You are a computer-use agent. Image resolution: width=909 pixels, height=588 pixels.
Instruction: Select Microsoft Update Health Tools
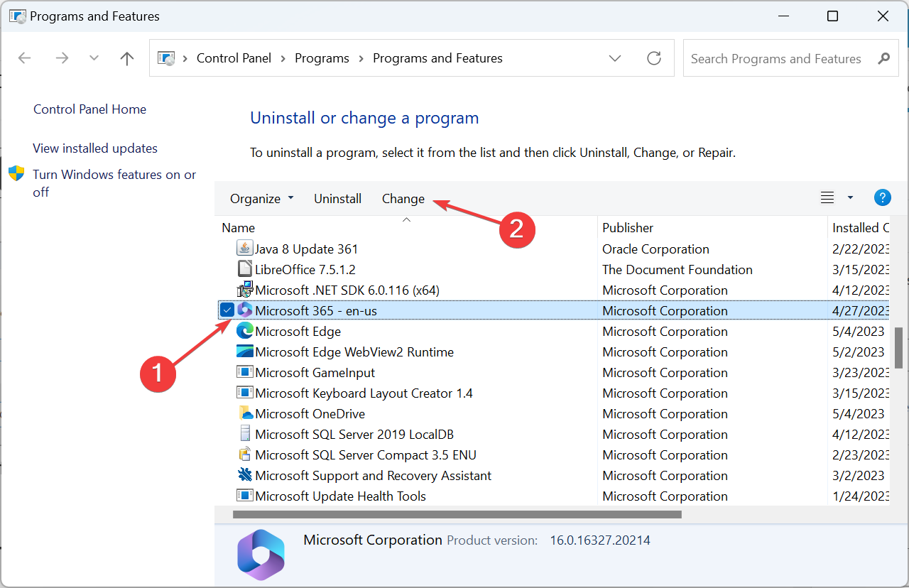click(x=341, y=496)
